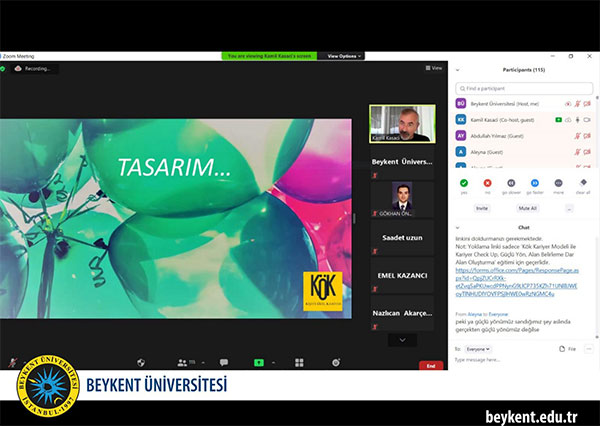Click the View layout button

(434, 68)
